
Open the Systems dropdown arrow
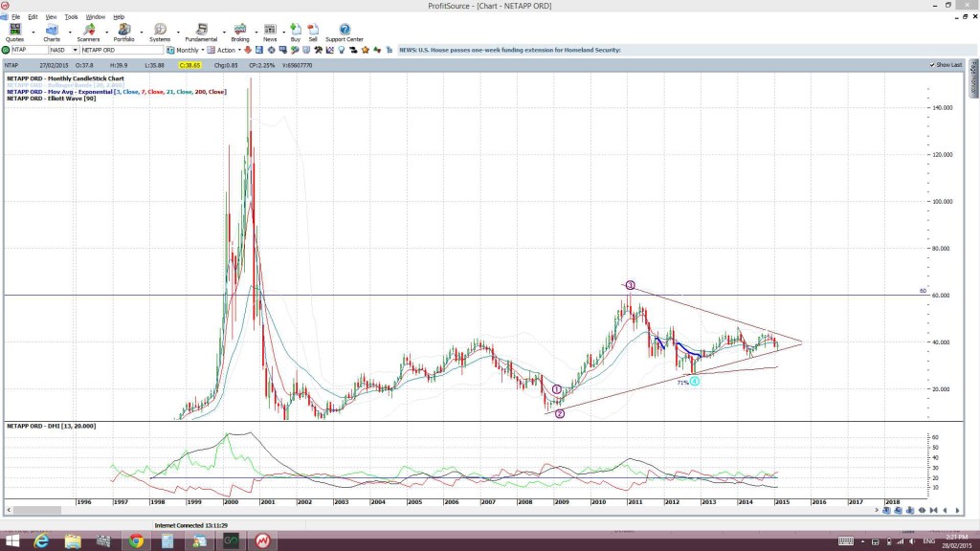tap(178, 32)
